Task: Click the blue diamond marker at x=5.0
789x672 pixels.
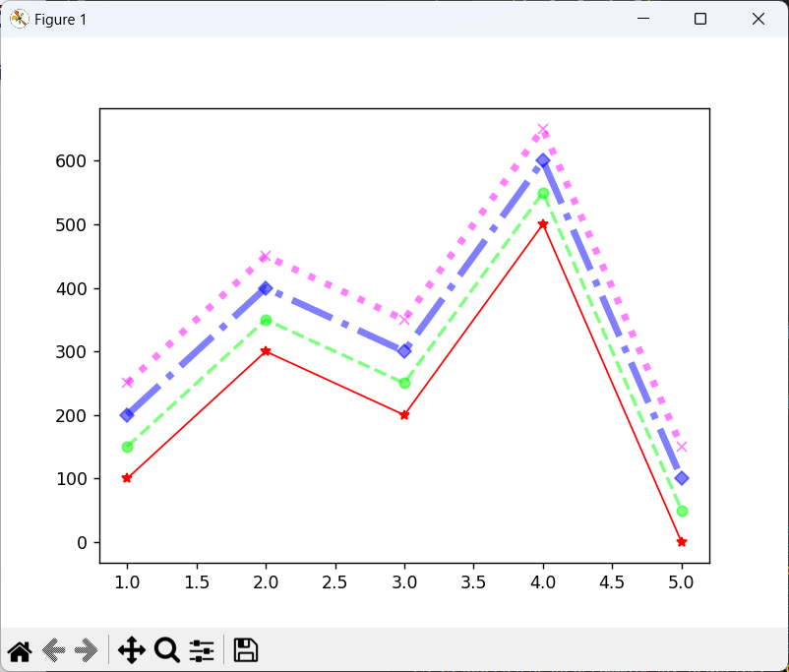Action: pos(682,478)
